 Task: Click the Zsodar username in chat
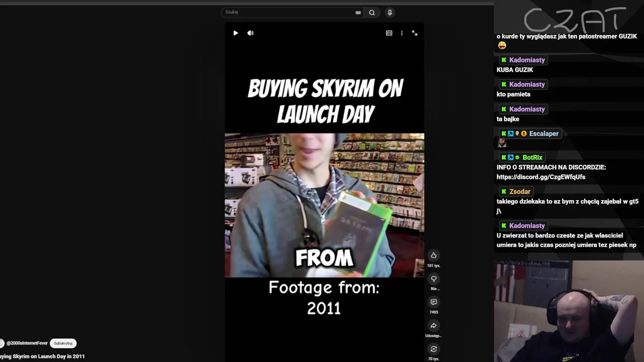click(x=520, y=192)
